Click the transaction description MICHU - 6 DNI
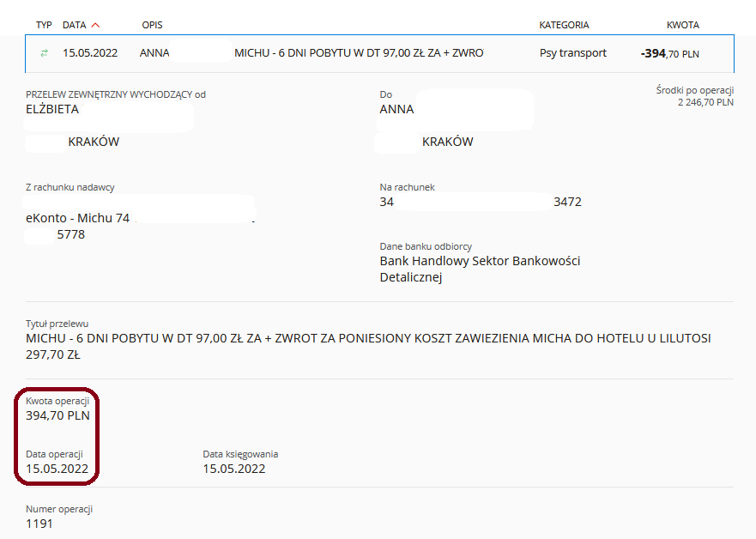The width and height of the screenshot is (756, 539). tap(359, 53)
